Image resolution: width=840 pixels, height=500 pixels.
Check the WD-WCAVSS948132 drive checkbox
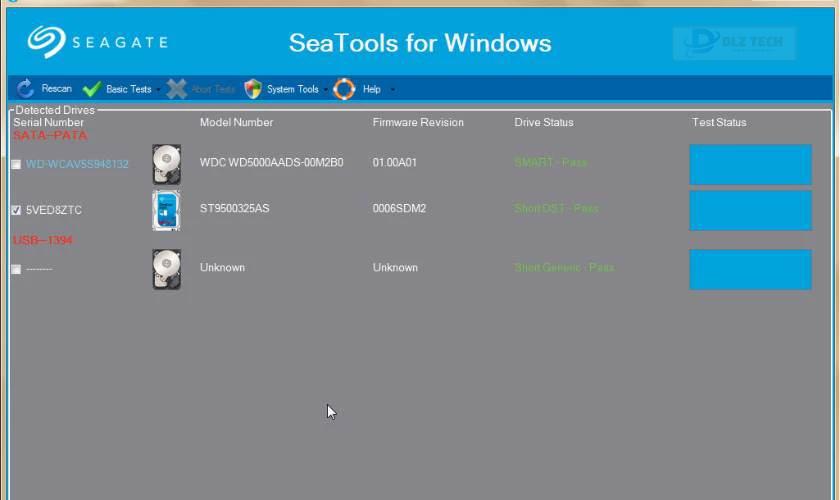pos(16,165)
